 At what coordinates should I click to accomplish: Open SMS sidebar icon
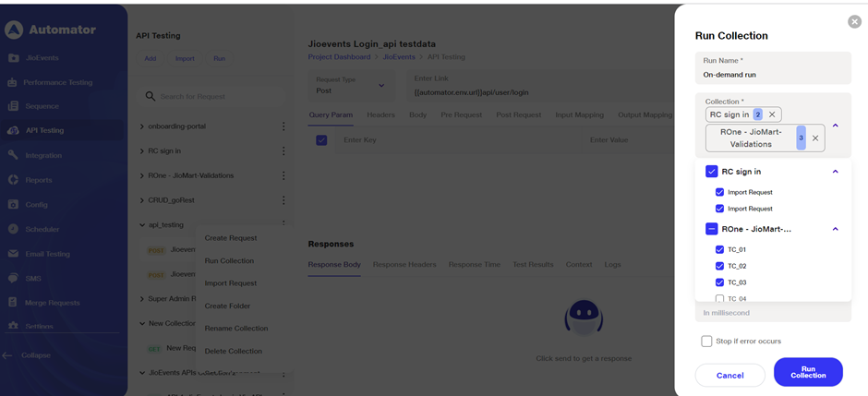tap(13, 278)
